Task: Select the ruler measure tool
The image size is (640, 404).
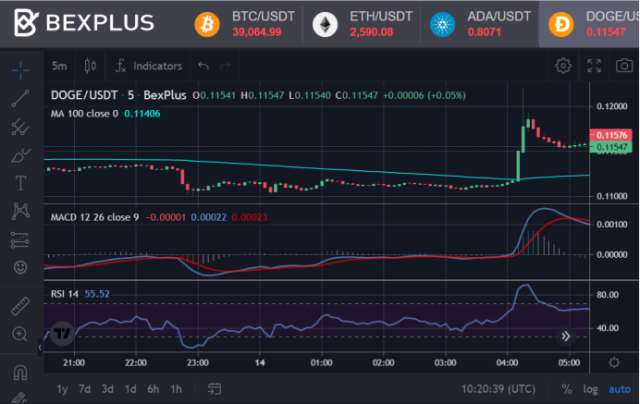Action: pos(20,305)
